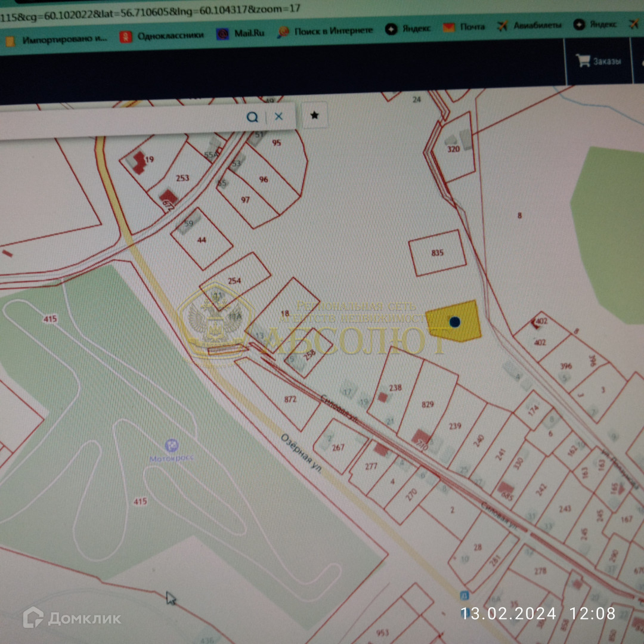The image size is (644, 644).
Task: Select parcel 238 on the map
Action: coord(395,388)
